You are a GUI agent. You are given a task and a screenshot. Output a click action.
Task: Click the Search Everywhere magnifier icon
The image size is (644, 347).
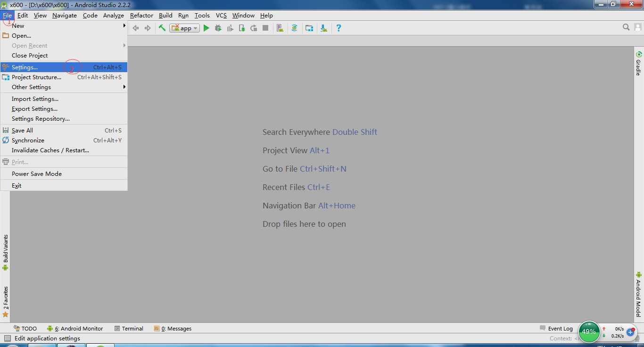pyautogui.click(x=626, y=27)
